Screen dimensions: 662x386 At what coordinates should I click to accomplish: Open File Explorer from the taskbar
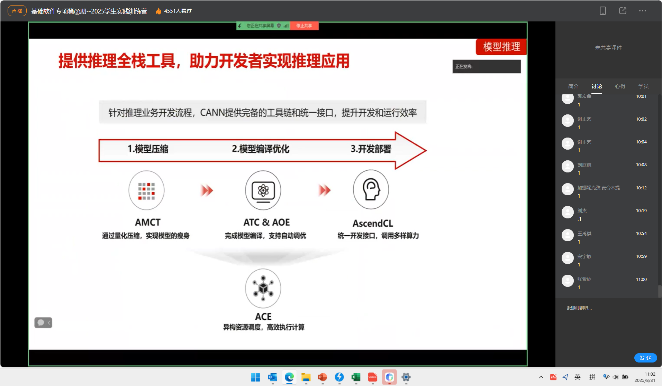pyautogui.click(x=306, y=377)
